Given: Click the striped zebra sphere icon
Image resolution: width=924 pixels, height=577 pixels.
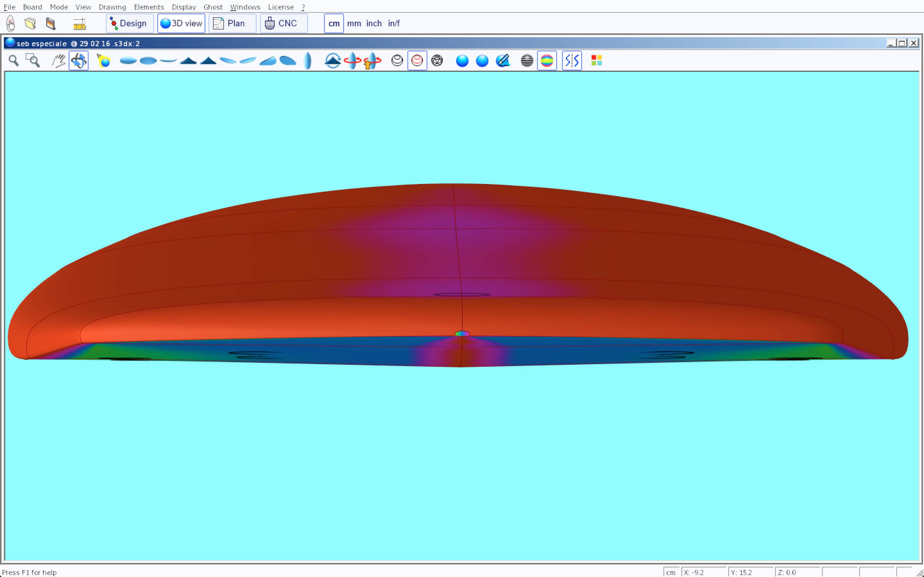Looking at the screenshot, I should coord(527,61).
